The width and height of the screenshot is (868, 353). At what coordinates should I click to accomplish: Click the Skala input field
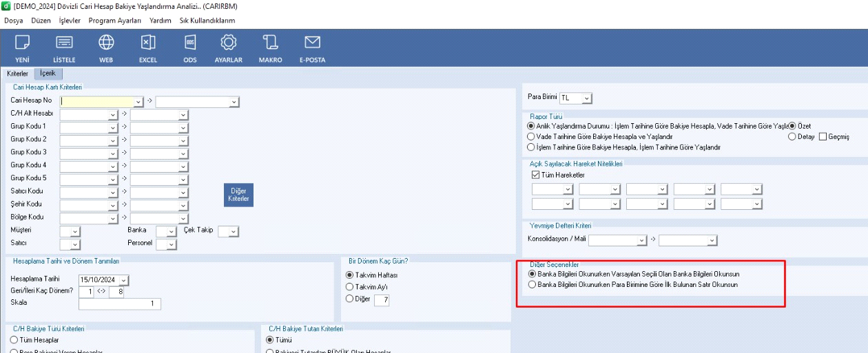click(x=119, y=304)
